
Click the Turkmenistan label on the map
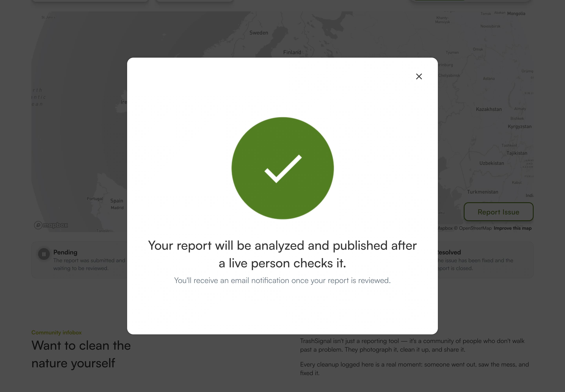pyautogui.click(x=482, y=192)
